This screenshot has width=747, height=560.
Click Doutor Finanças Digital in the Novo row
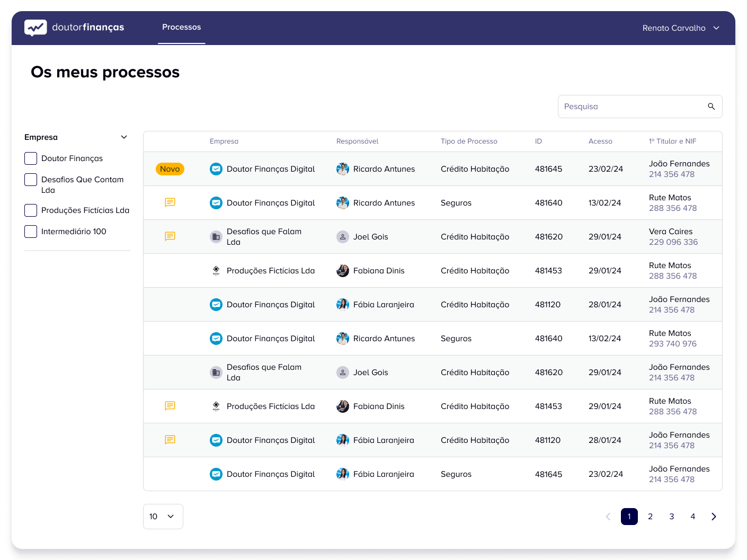271,169
